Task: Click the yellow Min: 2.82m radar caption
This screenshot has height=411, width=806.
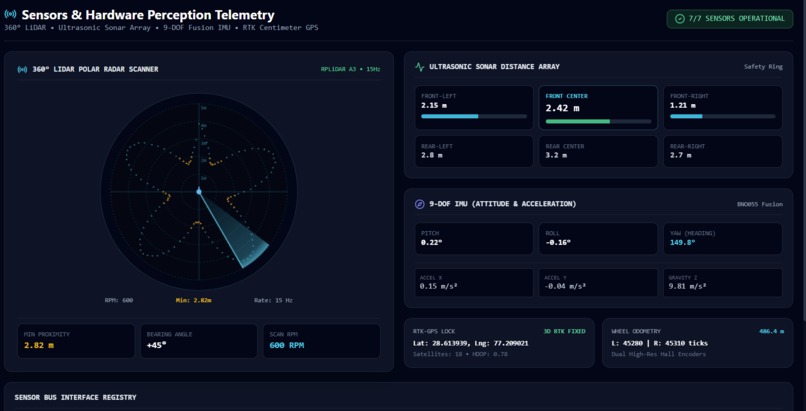Action: coord(193,301)
